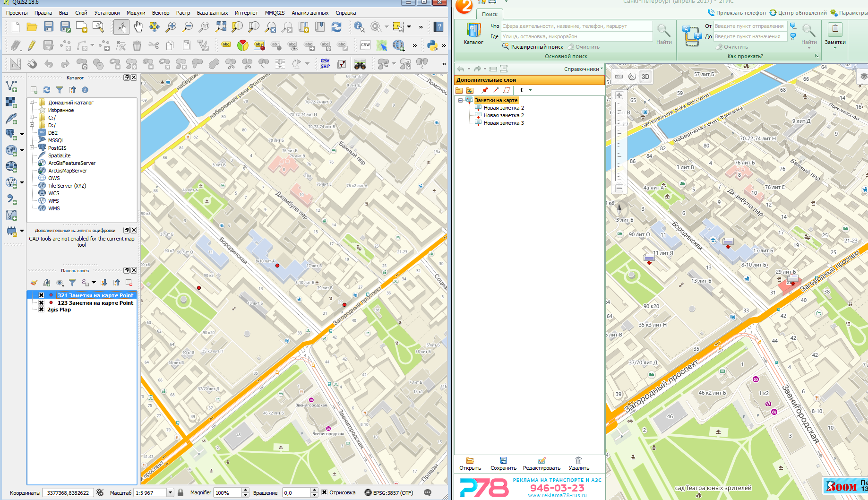Toggle visibility of 2gis Map layer
Image resolution: width=868 pixels, height=500 pixels.
[x=42, y=310]
